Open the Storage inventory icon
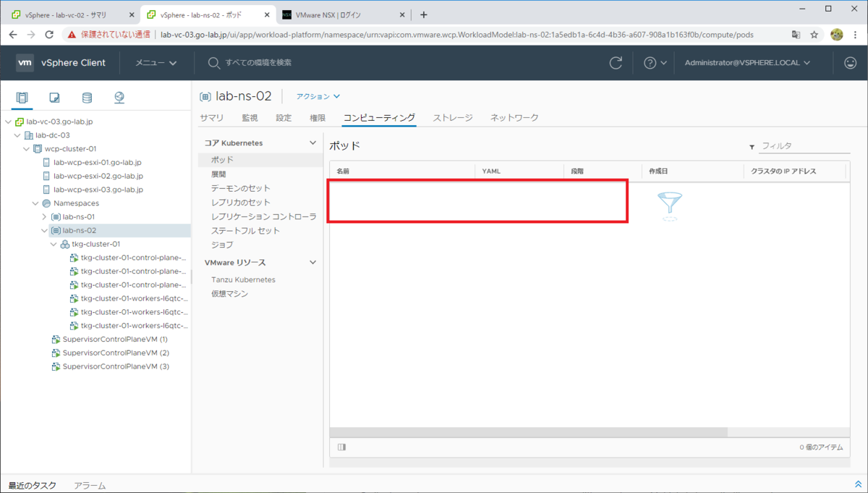This screenshot has width=868, height=493. point(87,98)
